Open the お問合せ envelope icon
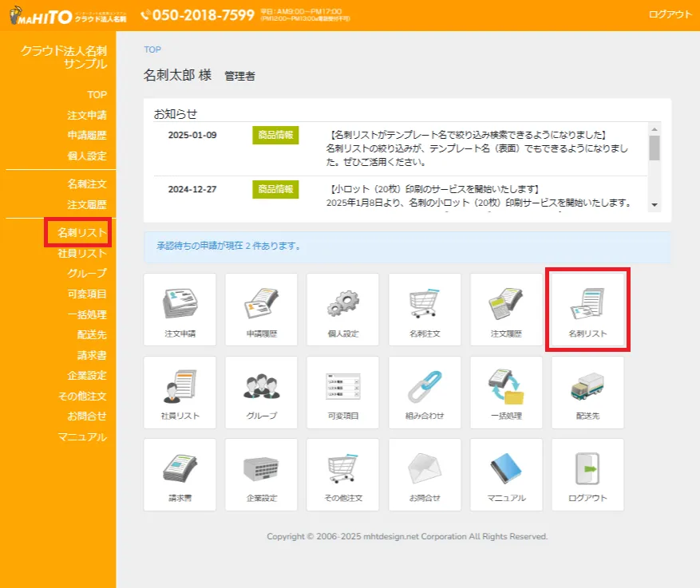 click(424, 474)
